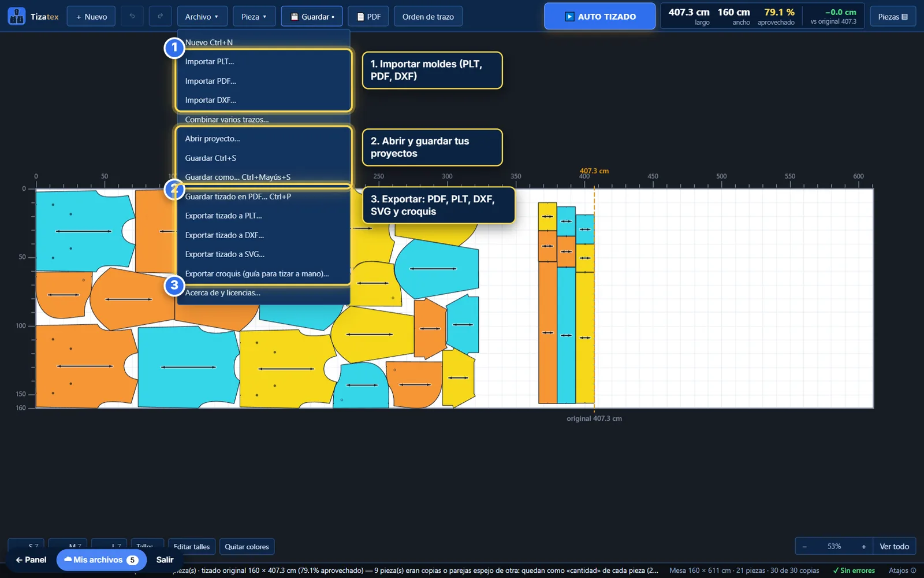Expand the Pieza dropdown menu

[x=254, y=16]
